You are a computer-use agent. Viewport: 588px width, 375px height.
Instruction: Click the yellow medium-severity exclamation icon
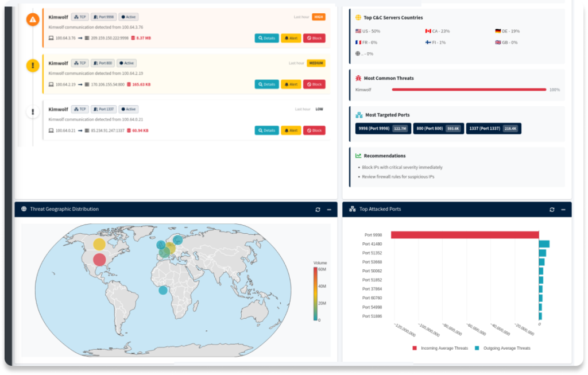pyautogui.click(x=33, y=65)
